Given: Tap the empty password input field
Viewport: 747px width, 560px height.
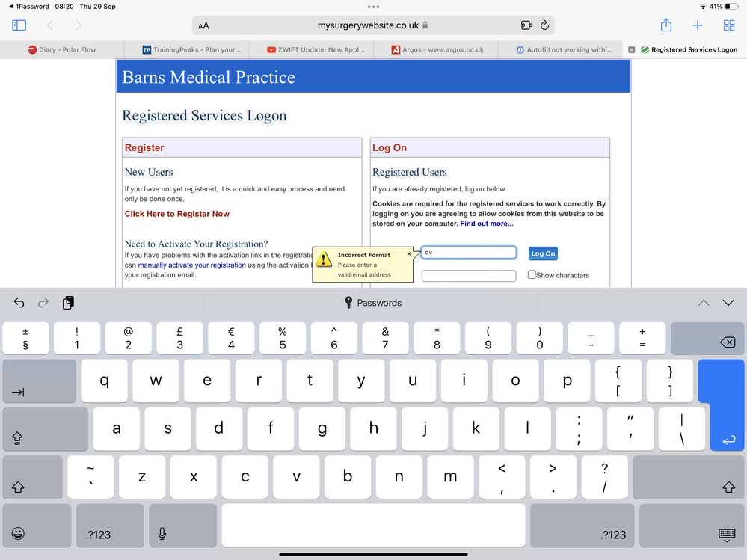Looking at the screenshot, I should [x=469, y=276].
